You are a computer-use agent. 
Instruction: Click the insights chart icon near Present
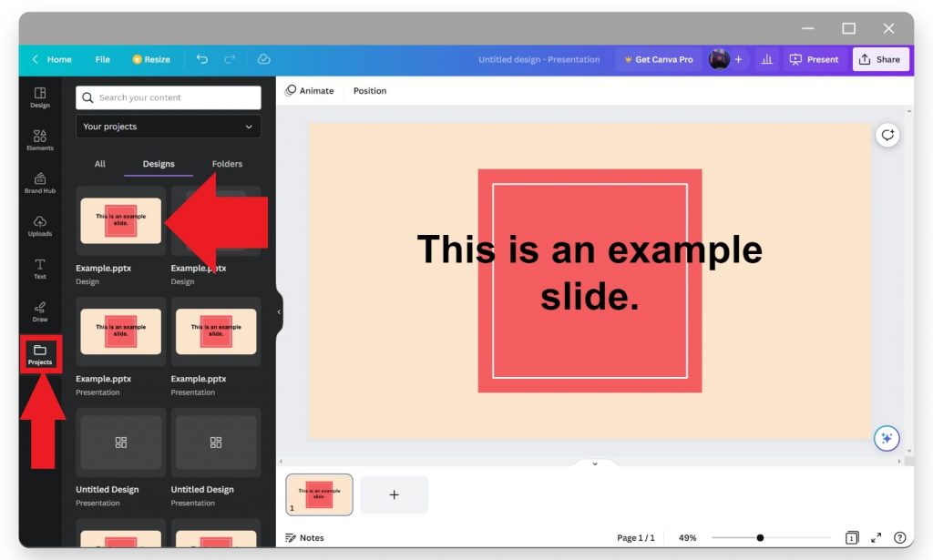point(766,58)
